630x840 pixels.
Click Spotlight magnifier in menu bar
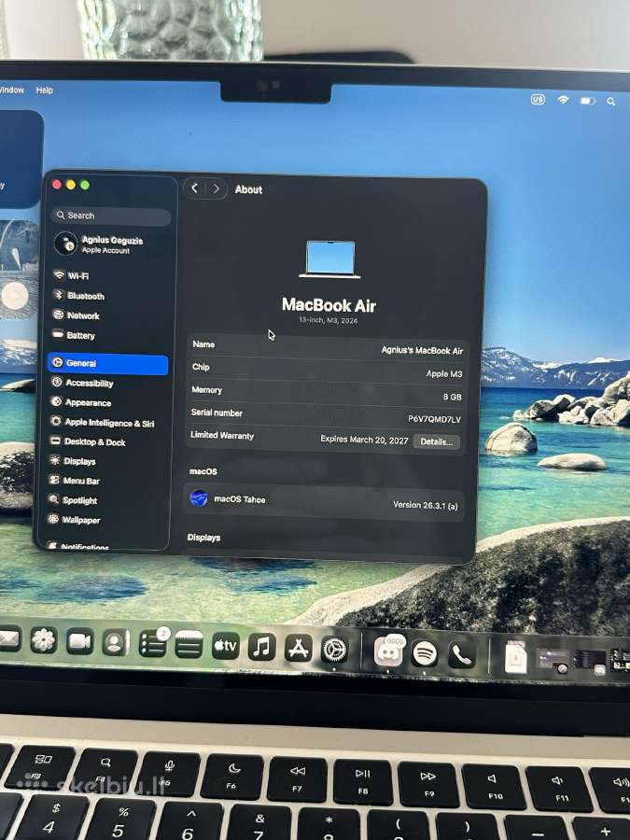tap(611, 101)
